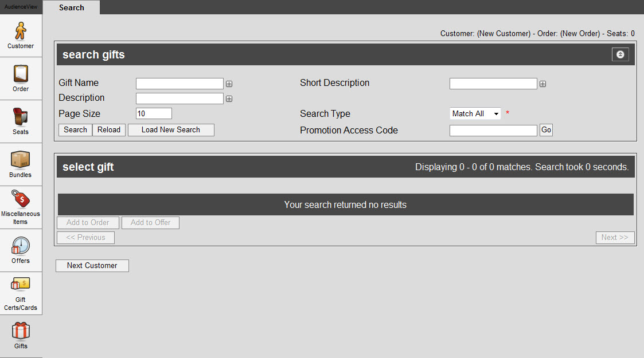Click the Next >> button
The height and width of the screenshot is (358, 644).
click(615, 238)
